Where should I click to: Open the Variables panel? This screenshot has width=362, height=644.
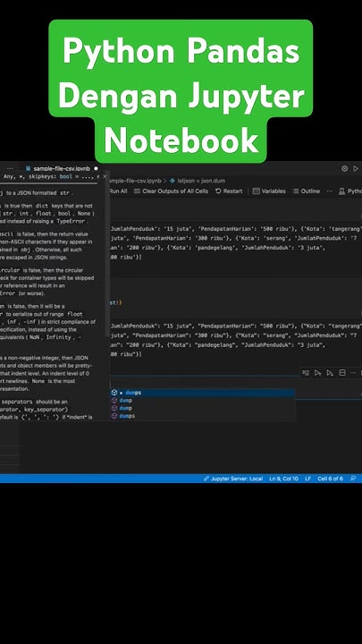(x=269, y=191)
